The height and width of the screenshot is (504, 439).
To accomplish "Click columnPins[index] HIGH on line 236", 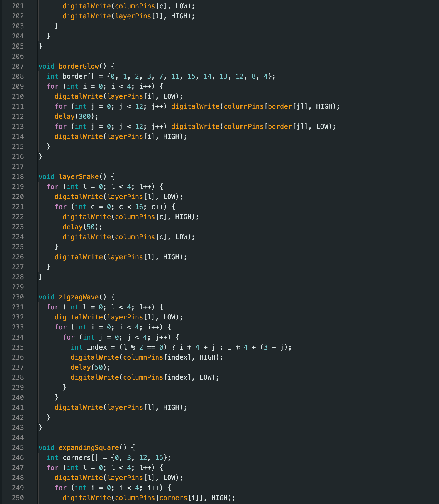I will 147,357.
